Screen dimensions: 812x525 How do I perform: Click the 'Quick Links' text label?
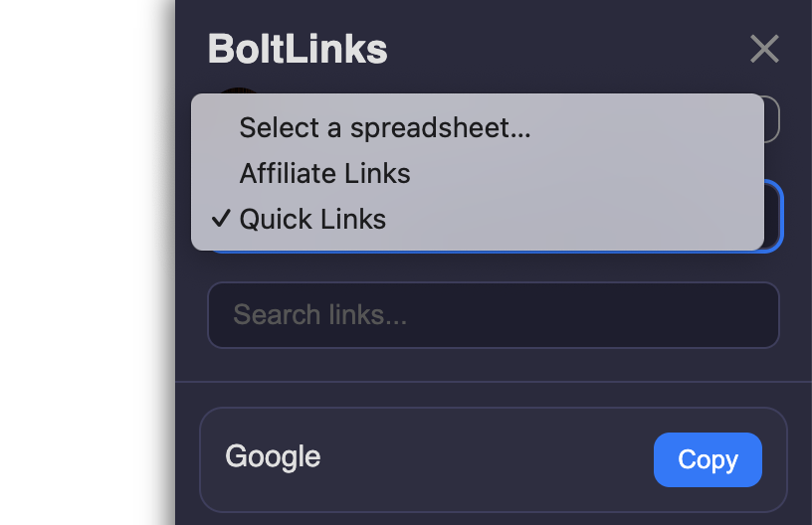(312, 219)
